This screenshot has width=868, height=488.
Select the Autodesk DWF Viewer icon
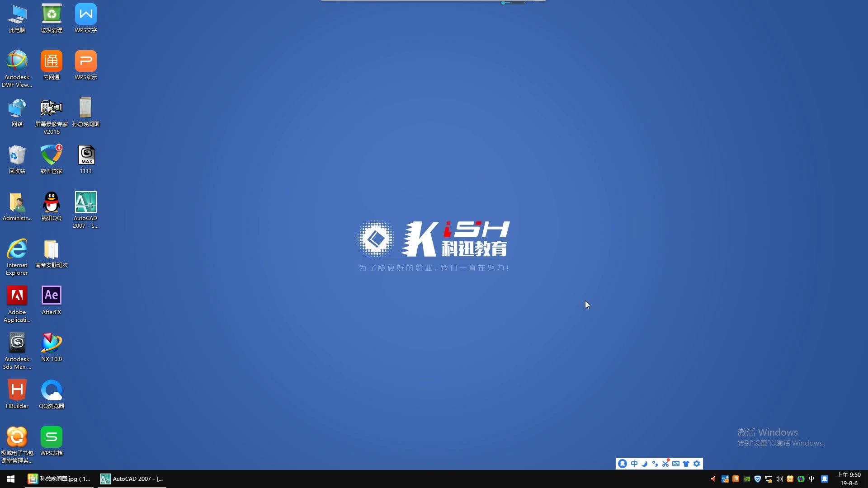click(x=17, y=69)
